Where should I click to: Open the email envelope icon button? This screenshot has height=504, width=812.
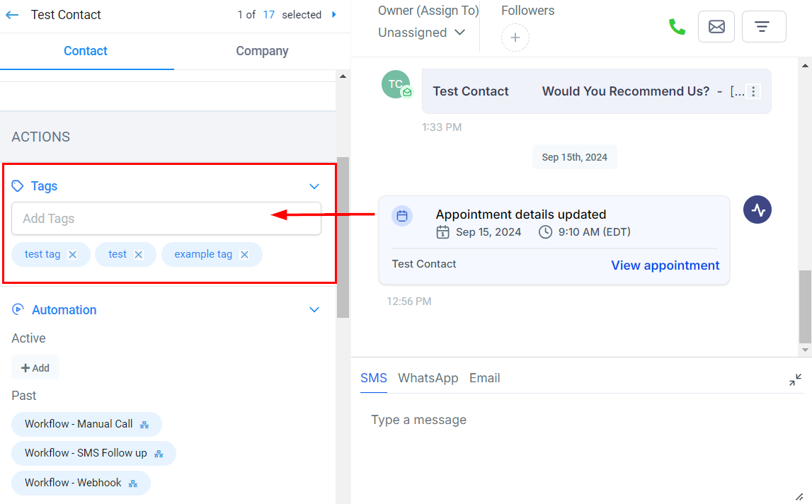716,27
